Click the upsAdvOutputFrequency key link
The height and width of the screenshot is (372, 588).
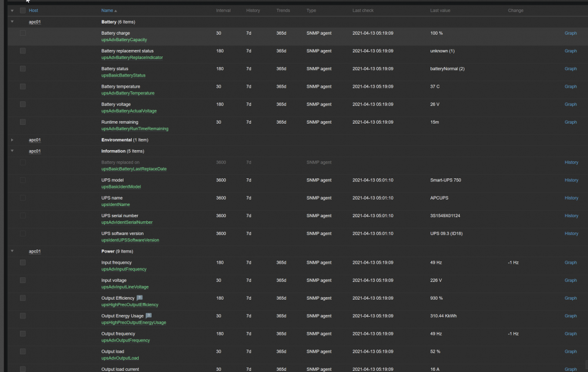pos(125,340)
